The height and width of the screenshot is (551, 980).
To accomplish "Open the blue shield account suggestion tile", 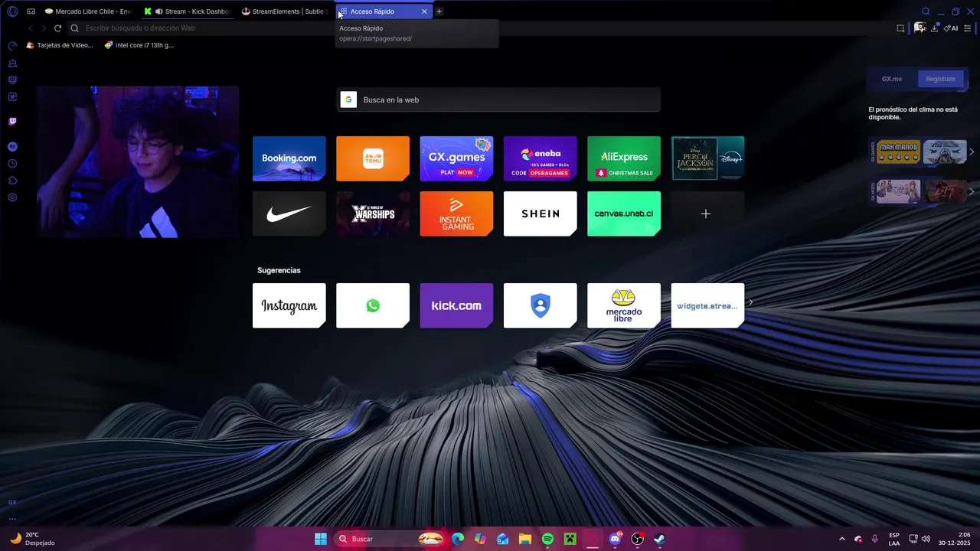I will [540, 305].
